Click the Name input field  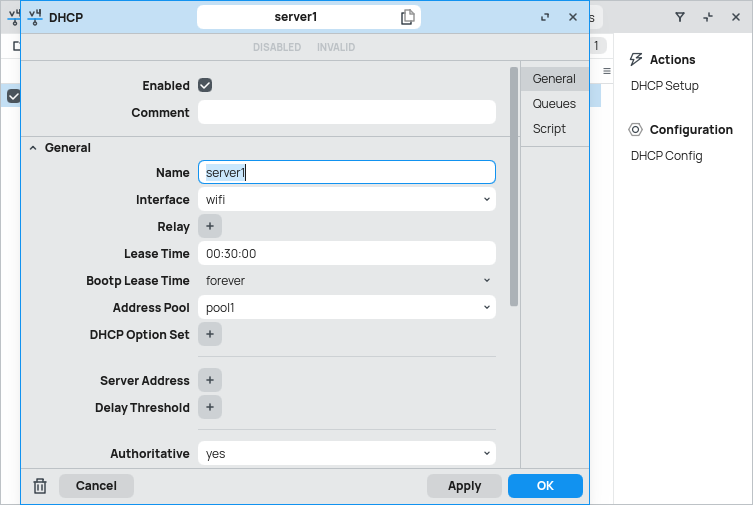(x=347, y=172)
